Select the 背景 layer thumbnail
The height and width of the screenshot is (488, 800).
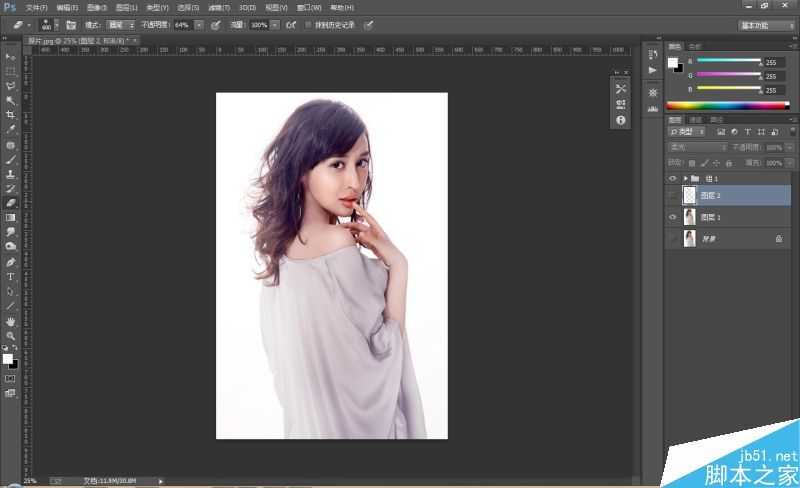click(689, 239)
